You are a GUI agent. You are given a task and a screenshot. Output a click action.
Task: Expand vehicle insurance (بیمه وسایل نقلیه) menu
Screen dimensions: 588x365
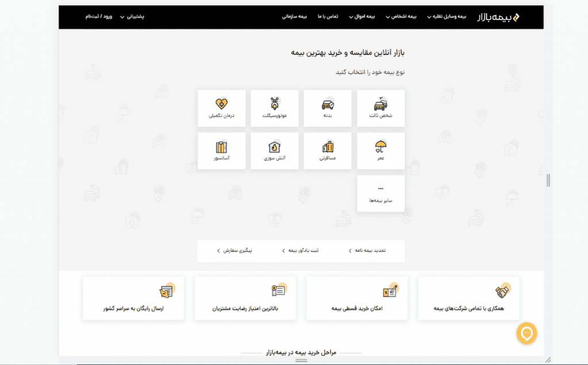point(447,17)
